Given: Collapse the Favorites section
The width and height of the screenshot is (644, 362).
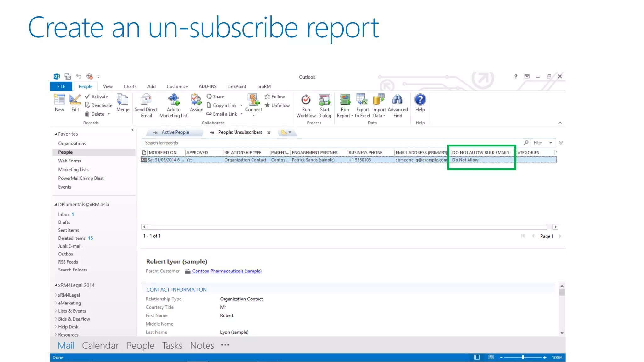Looking at the screenshot, I should coord(56,134).
